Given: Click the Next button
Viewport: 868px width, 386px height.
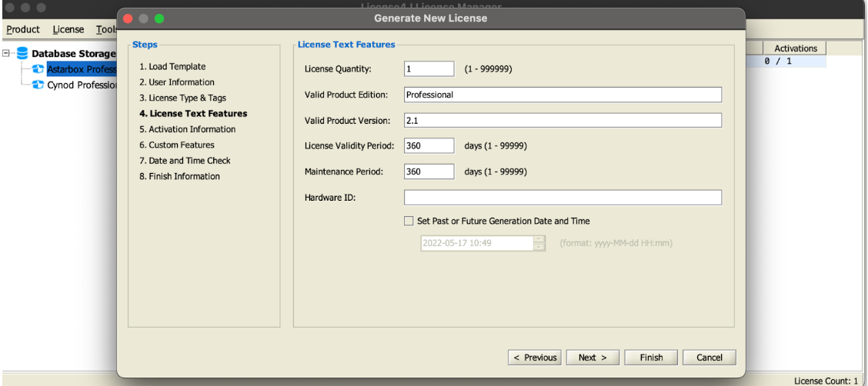Looking at the screenshot, I should pyautogui.click(x=593, y=358).
